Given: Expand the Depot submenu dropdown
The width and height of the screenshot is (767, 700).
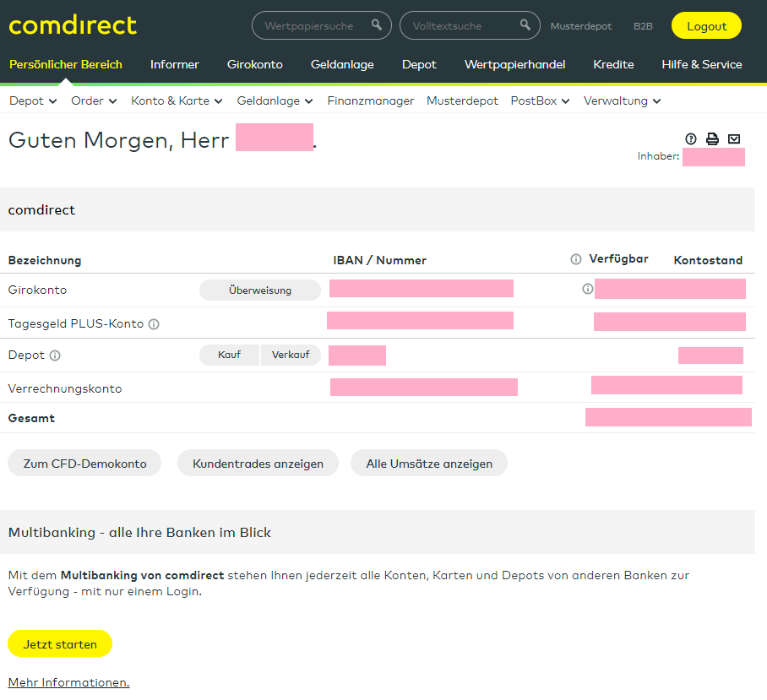Looking at the screenshot, I should click(x=33, y=101).
